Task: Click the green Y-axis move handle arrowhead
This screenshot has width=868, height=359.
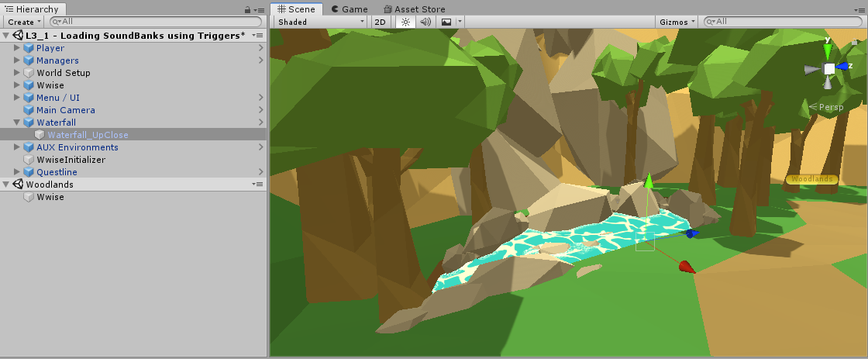Action: 649,180
